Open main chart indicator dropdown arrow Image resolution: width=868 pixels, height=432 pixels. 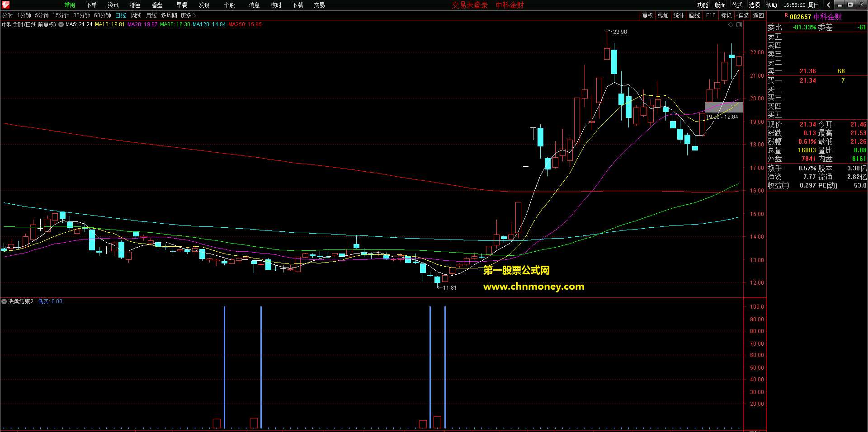pyautogui.click(x=61, y=24)
